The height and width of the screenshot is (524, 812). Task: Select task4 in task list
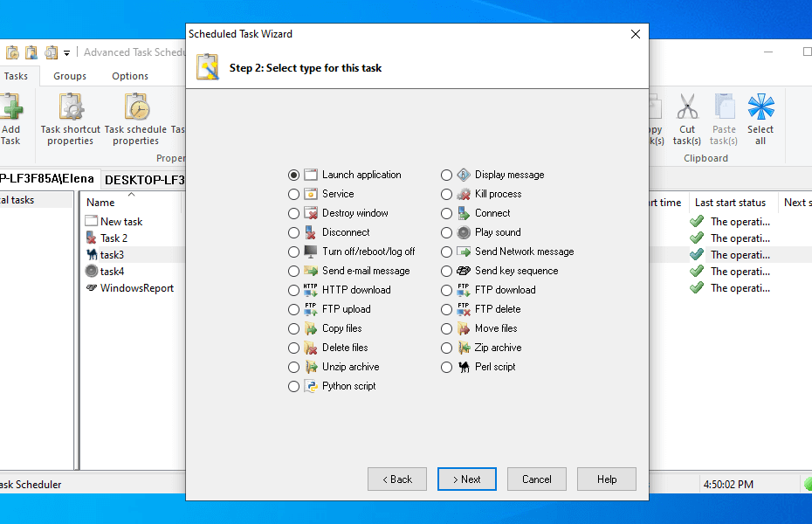(x=112, y=272)
